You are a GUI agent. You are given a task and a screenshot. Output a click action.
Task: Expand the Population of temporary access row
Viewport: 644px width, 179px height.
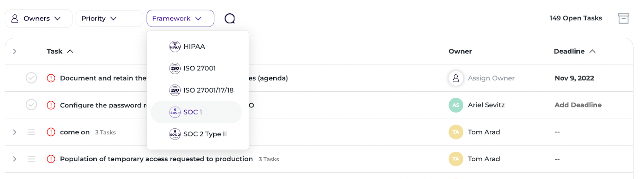tap(15, 159)
